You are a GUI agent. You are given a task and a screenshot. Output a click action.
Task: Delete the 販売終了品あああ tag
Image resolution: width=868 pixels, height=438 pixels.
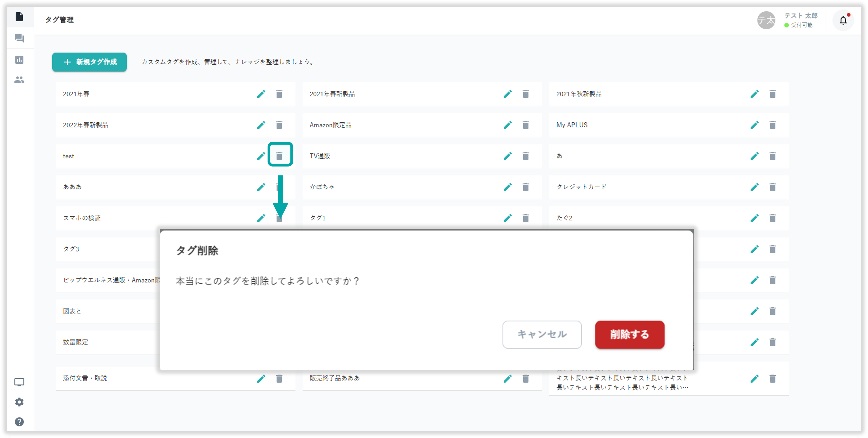click(x=525, y=379)
